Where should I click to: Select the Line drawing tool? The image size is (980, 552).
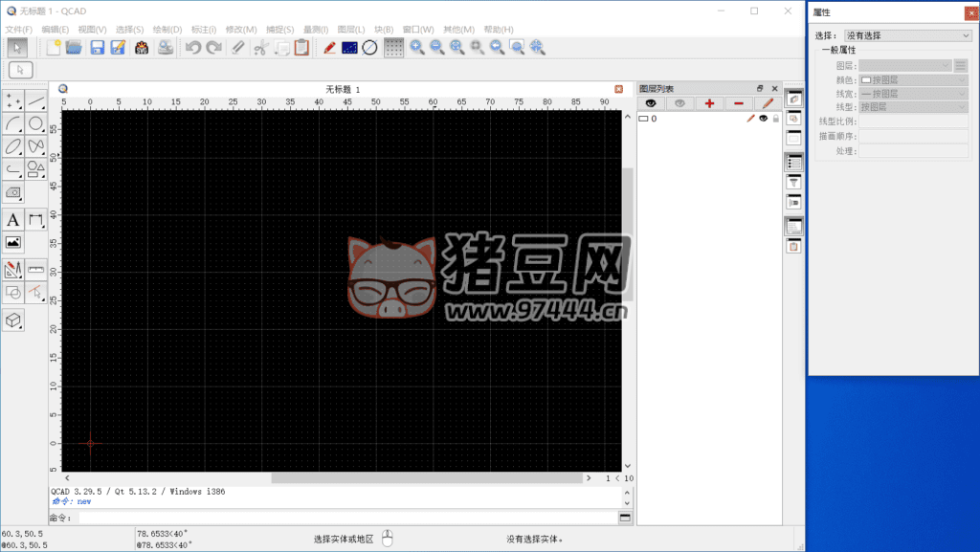(x=36, y=100)
